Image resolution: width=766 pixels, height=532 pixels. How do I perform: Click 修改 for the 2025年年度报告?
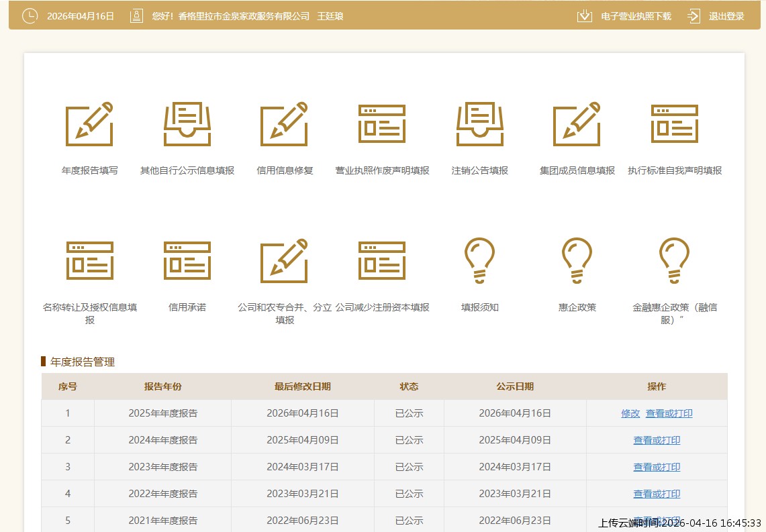pos(630,414)
